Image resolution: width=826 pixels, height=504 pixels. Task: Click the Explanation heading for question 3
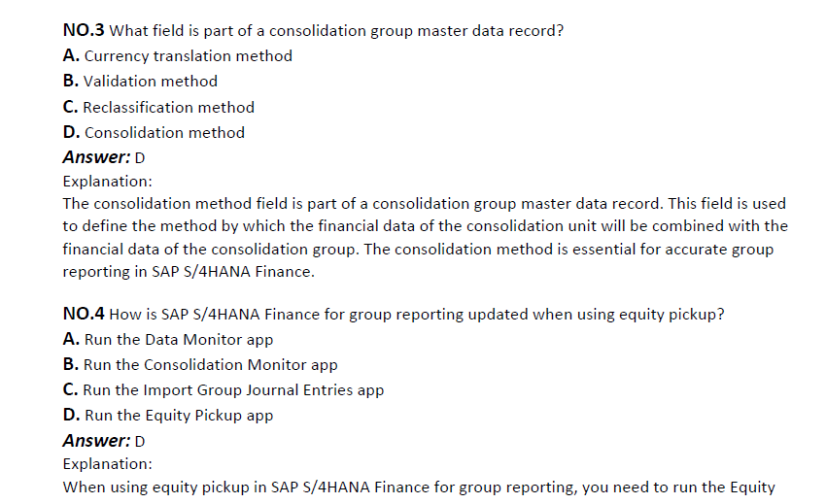pyautogui.click(x=108, y=182)
